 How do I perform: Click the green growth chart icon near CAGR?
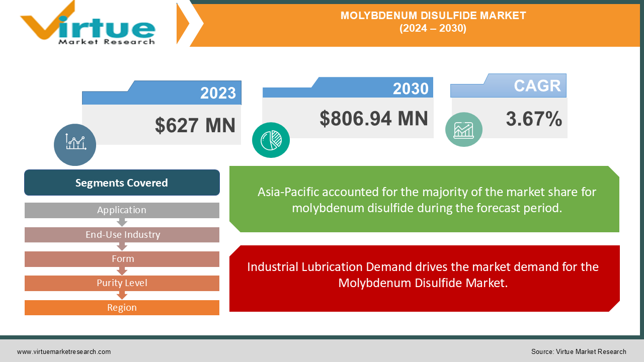point(464,129)
